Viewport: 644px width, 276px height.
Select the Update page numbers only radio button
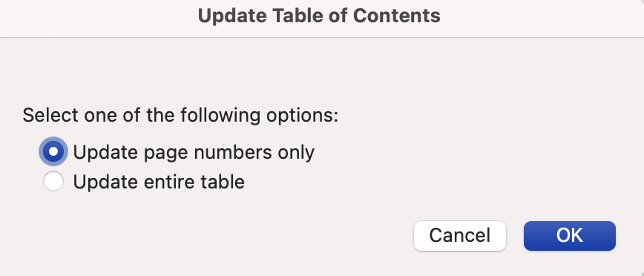click(x=53, y=151)
